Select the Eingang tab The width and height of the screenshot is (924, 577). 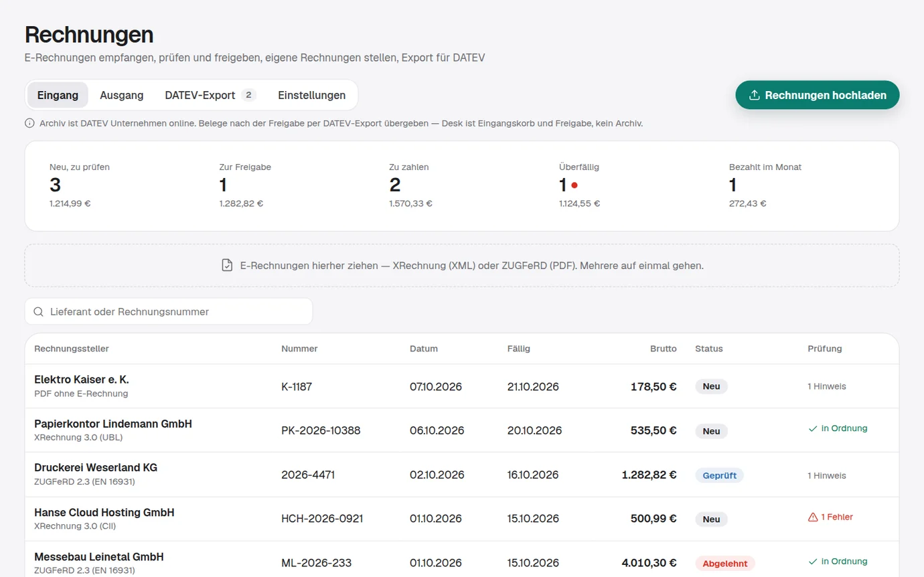pos(58,95)
